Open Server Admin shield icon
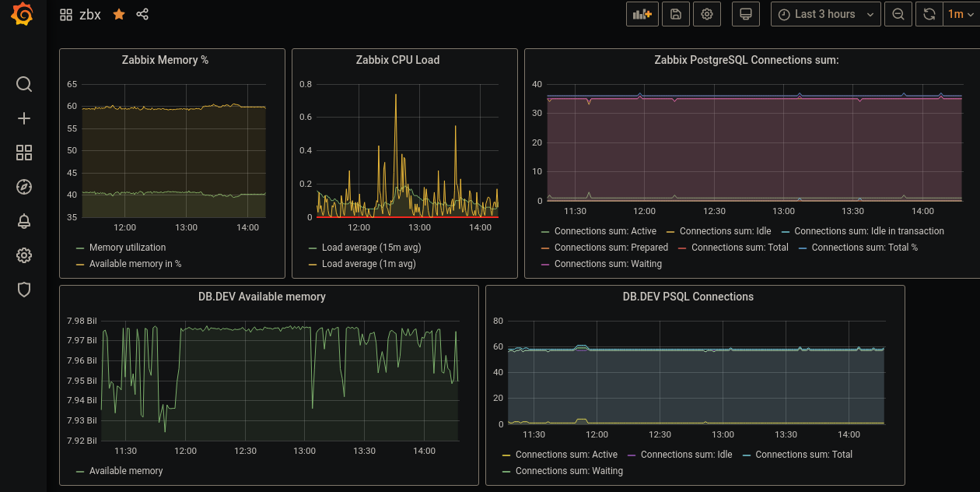 (24, 290)
